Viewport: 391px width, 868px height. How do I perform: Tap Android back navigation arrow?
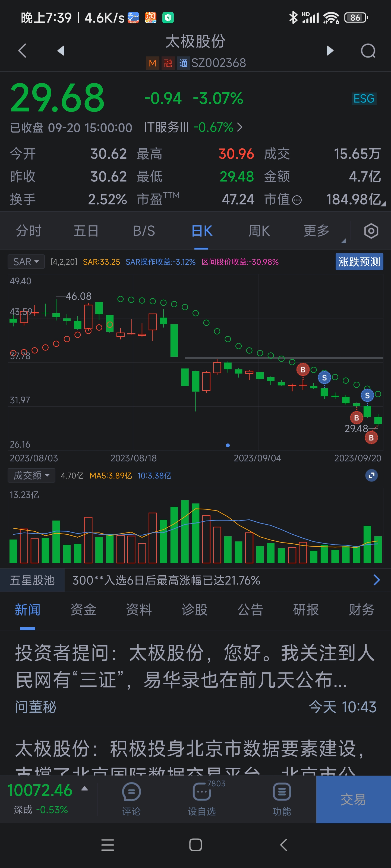pos(284,845)
